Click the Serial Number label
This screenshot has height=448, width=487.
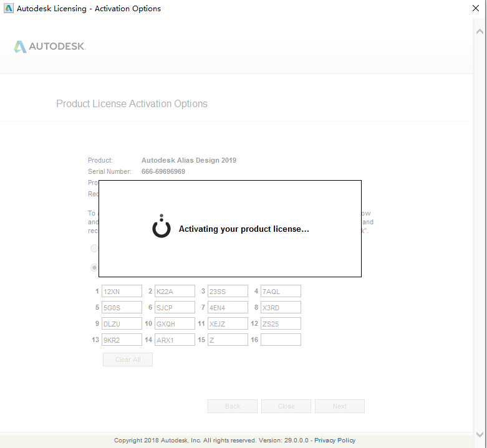[x=110, y=171]
